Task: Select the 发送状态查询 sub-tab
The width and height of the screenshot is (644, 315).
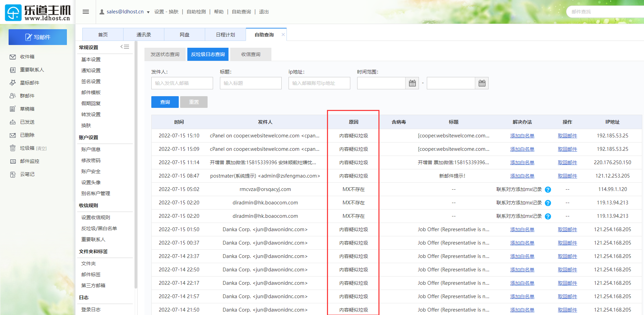Action: pos(165,54)
